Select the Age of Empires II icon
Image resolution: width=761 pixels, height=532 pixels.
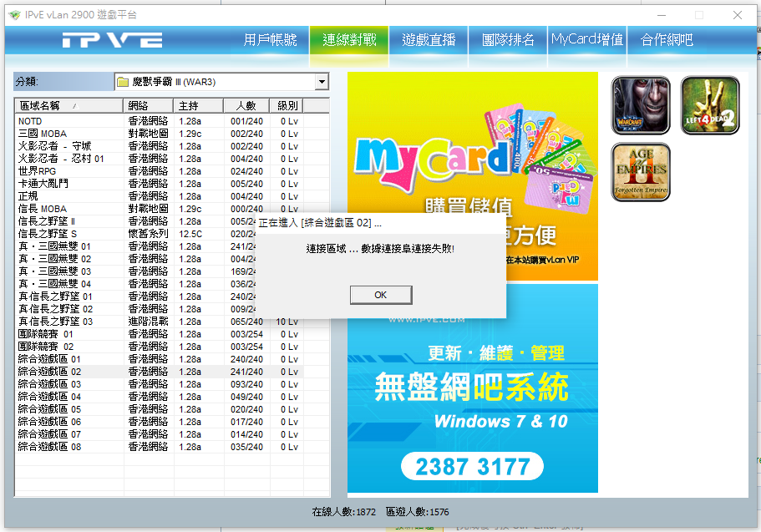tap(641, 172)
